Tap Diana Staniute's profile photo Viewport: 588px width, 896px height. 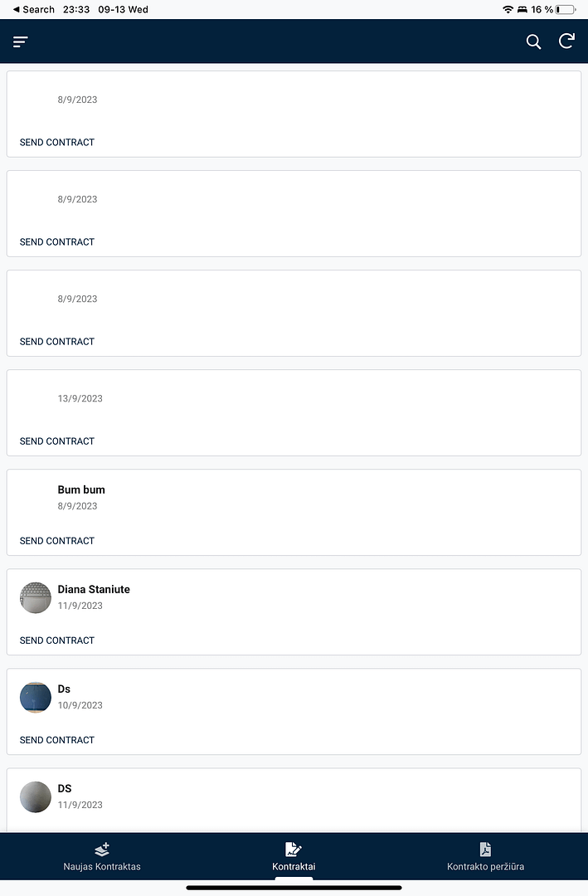pyautogui.click(x=36, y=597)
